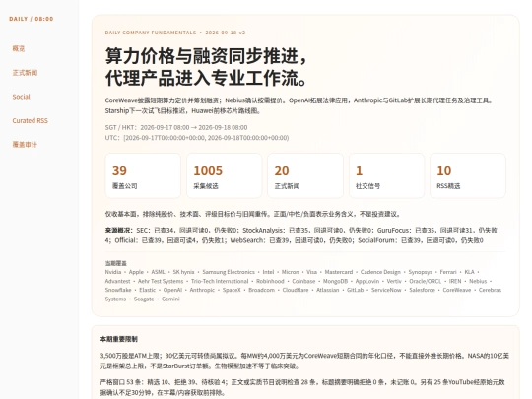The width and height of the screenshot is (532, 399).
Task: Click Synopsys in the coverage list
Action: [x=421, y=272]
